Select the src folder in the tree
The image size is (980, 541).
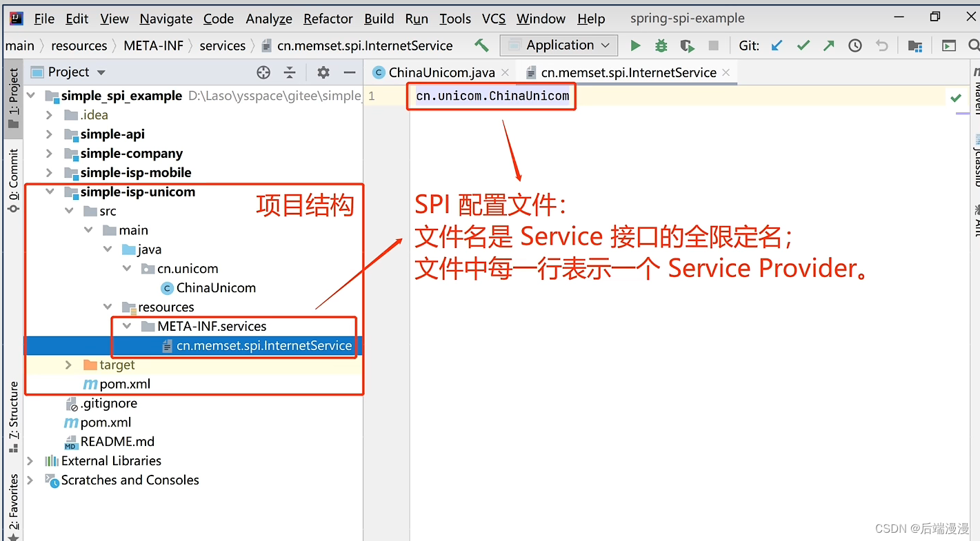point(108,212)
